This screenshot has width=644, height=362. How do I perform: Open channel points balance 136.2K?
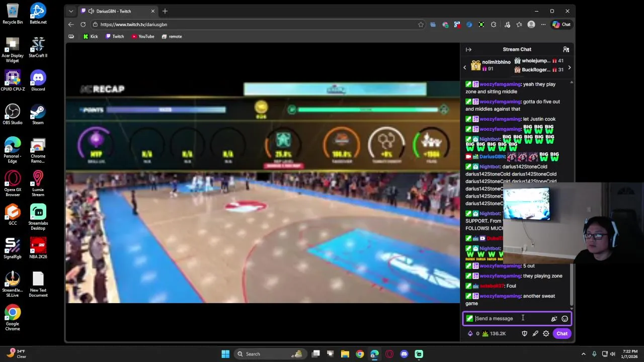pos(494,333)
